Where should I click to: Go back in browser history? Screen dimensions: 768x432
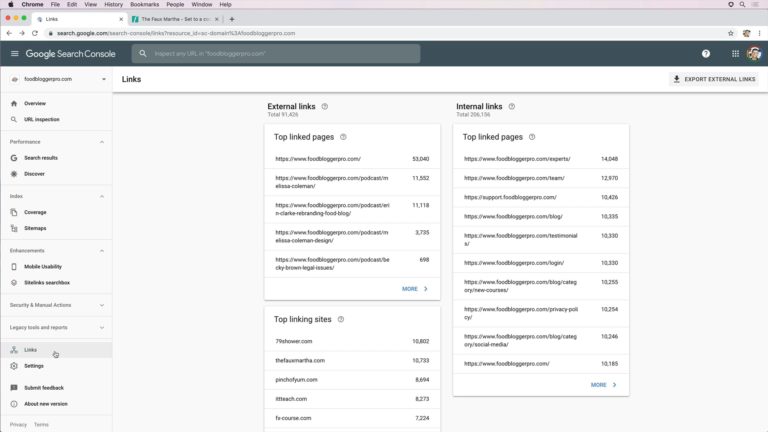(9, 33)
